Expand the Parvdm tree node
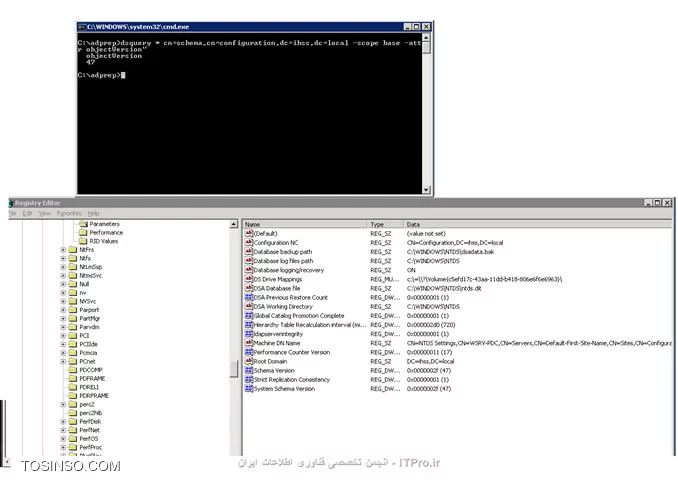The width and height of the screenshot is (678, 487). coord(63,327)
